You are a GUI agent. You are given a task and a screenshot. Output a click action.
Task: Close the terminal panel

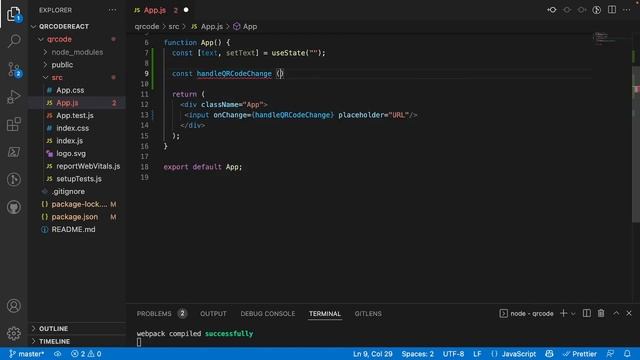[x=629, y=313]
